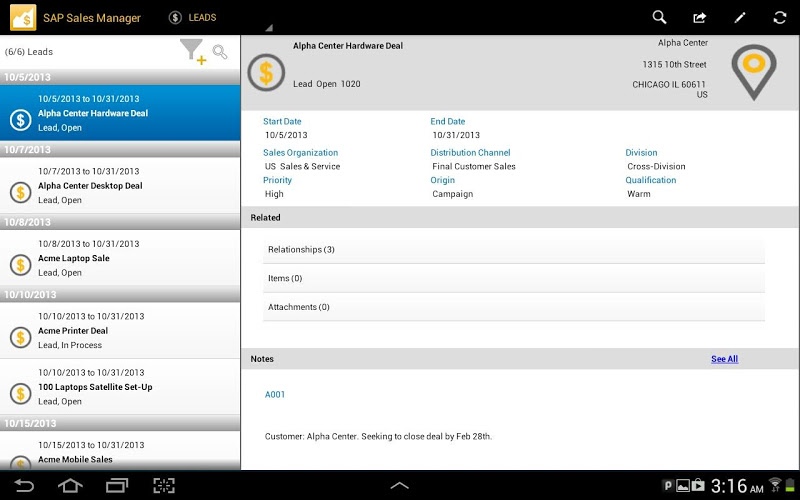Viewport: 800px width, 500px height.
Task: Open the recent apps button
Action: [x=117, y=485]
